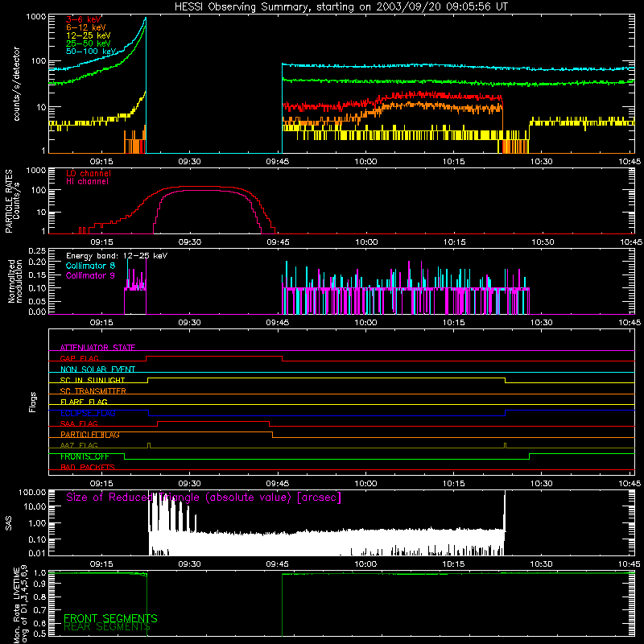Select the Collimator 9 legend label
The width and height of the screenshot is (644, 644).
pos(90,275)
